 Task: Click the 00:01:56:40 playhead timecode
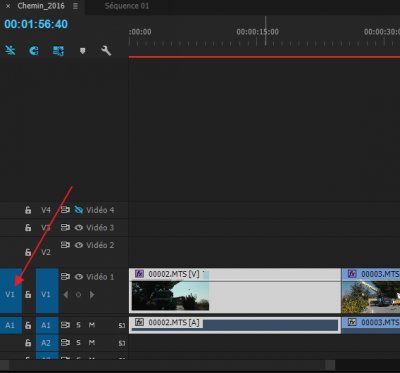point(36,24)
